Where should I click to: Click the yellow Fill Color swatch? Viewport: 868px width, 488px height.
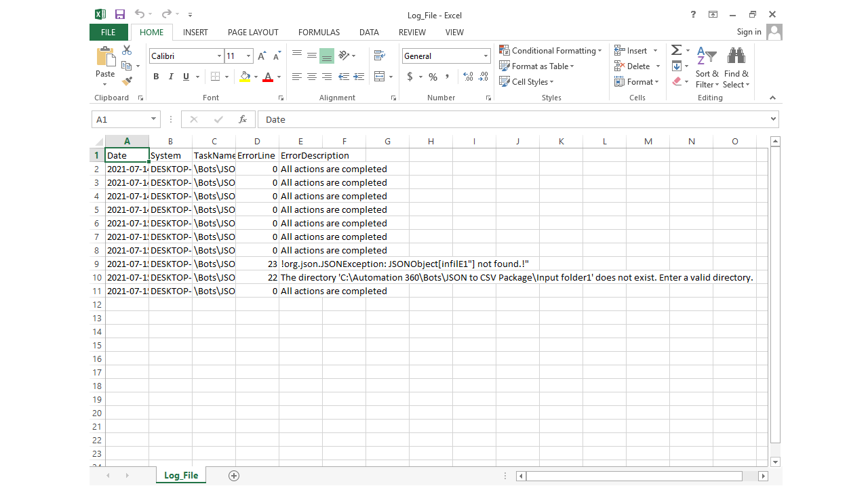(245, 77)
